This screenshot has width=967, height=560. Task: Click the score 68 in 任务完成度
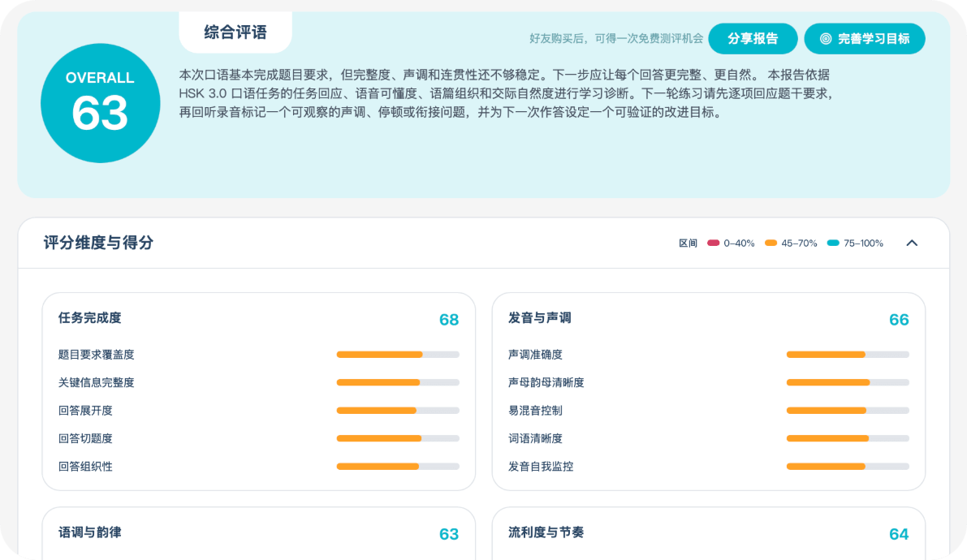point(449,320)
